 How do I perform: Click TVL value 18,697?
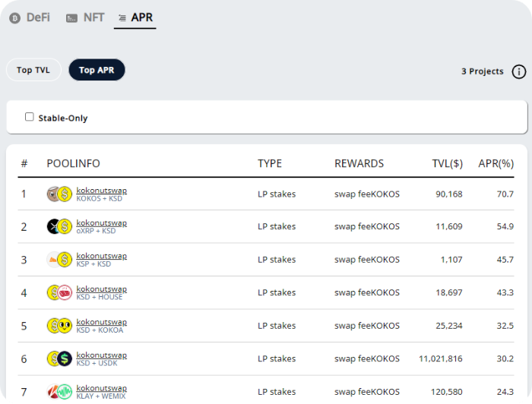coord(449,292)
